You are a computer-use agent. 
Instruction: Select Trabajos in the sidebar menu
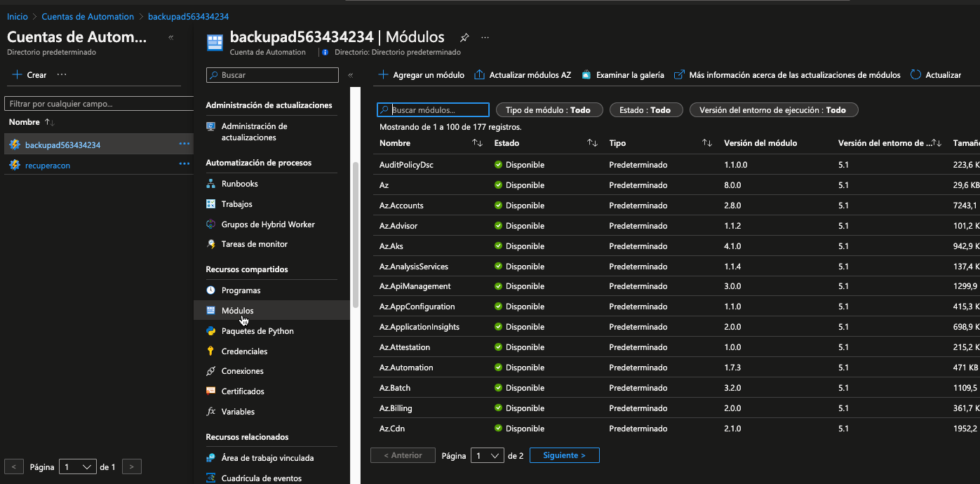236,204
